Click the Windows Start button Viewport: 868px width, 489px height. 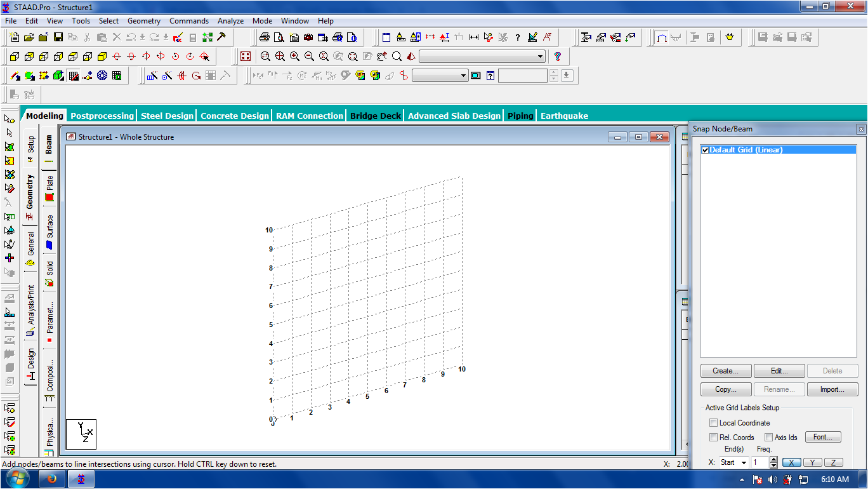coord(18,479)
